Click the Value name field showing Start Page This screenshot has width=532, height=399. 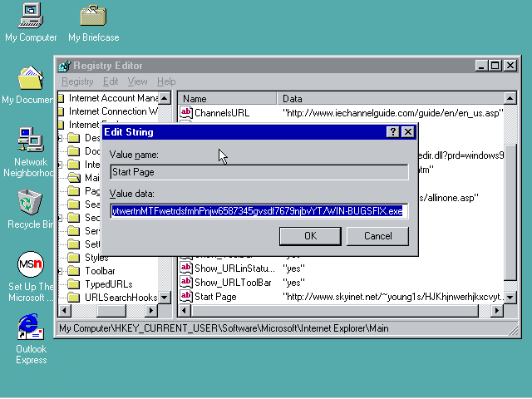259,172
